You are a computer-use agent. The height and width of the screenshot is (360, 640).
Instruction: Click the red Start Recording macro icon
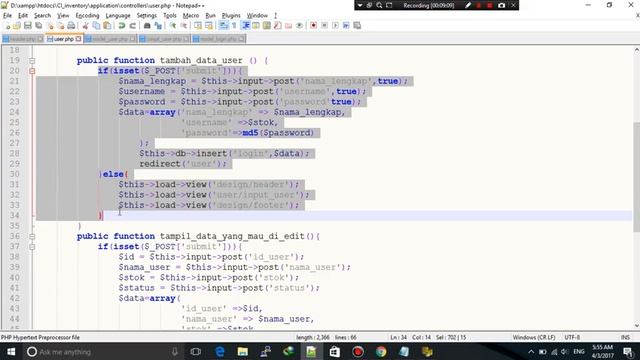[313, 26]
